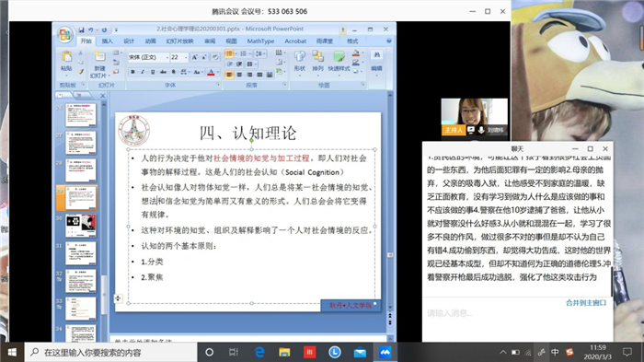Close the slide thumbnail pane
Image resolution: width=644 pixels, height=362 pixels.
coord(103,96)
